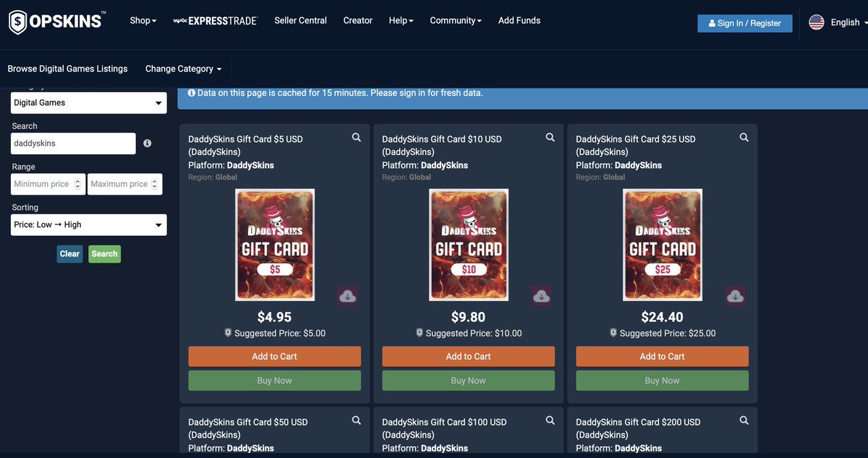
Task: Click the $24.40 price text
Action: (x=663, y=317)
